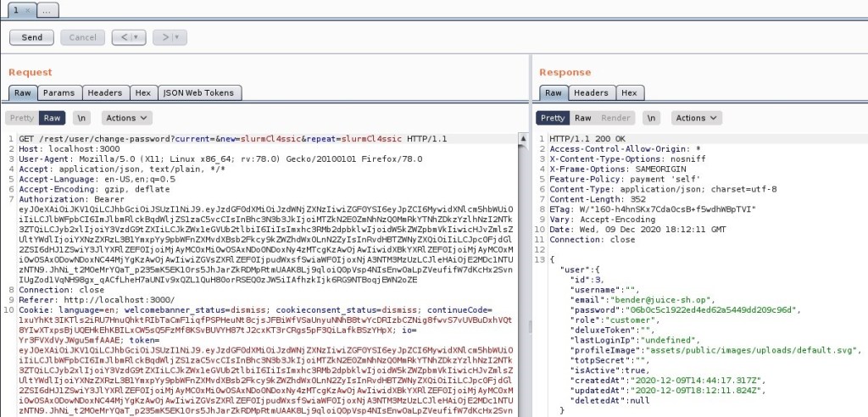The width and height of the screenshot is (868, 417).
Task: Open the Request Headers tab
Action: pyautogui.click(x=106, y=92)
